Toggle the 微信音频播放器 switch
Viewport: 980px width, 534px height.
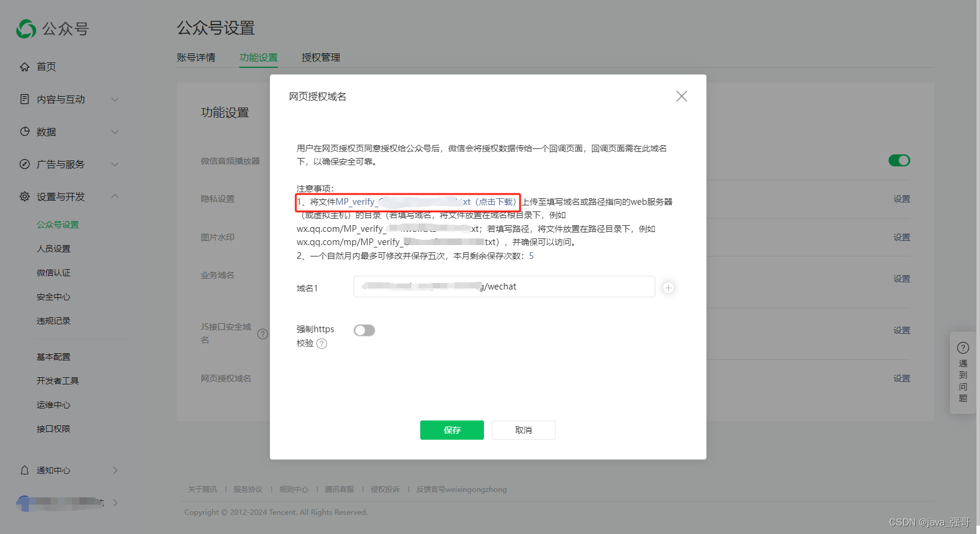click(x=899, y=160)
